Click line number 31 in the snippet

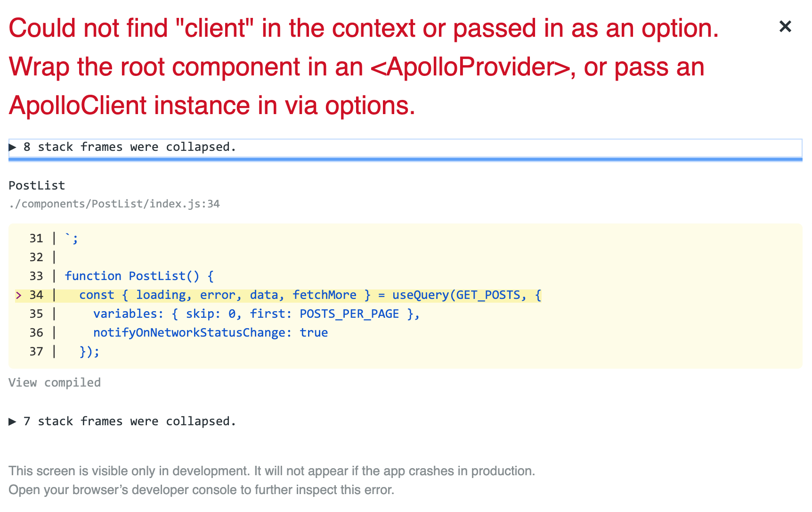point(36,238)
